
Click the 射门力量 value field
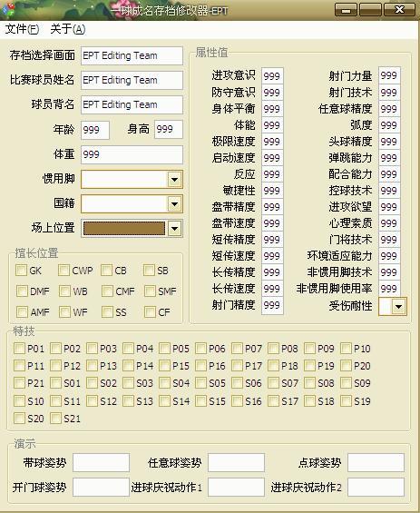coord(389,75)
